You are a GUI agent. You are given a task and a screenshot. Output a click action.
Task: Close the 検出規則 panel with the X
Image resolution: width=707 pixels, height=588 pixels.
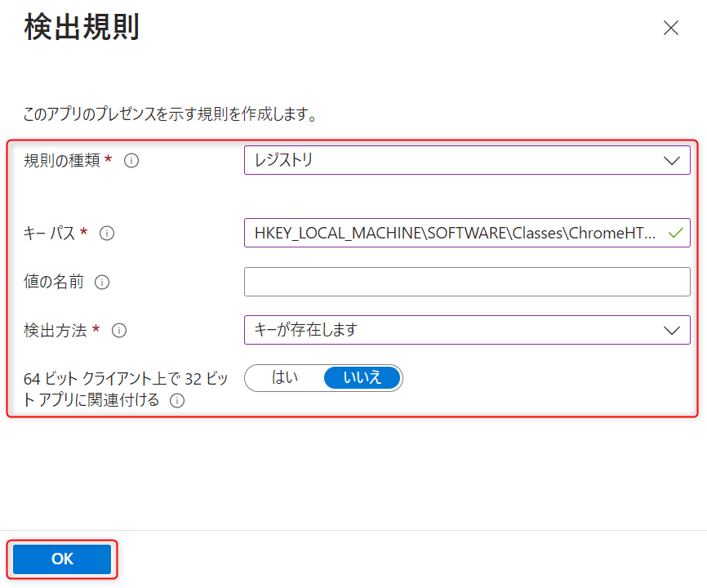671,28
